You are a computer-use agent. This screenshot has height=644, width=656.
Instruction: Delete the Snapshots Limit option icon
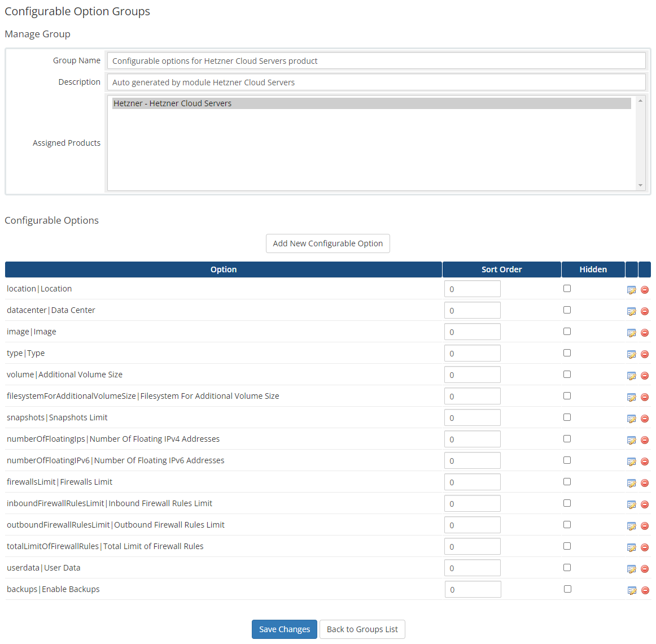click(645, 418)
